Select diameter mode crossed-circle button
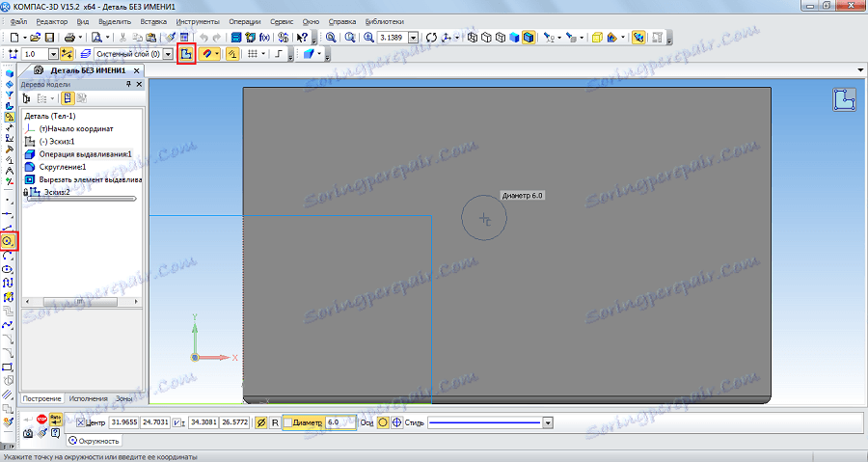Screen dimensions: 868x462 click(261, 422)
